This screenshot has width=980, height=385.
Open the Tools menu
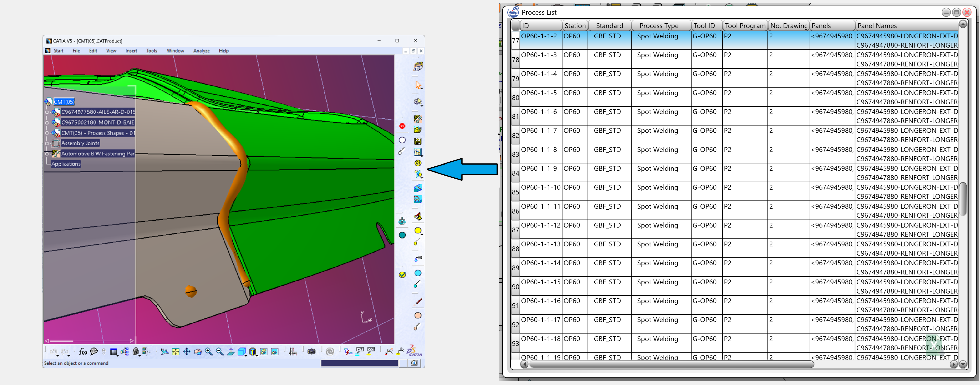click(x=151, y=51)
